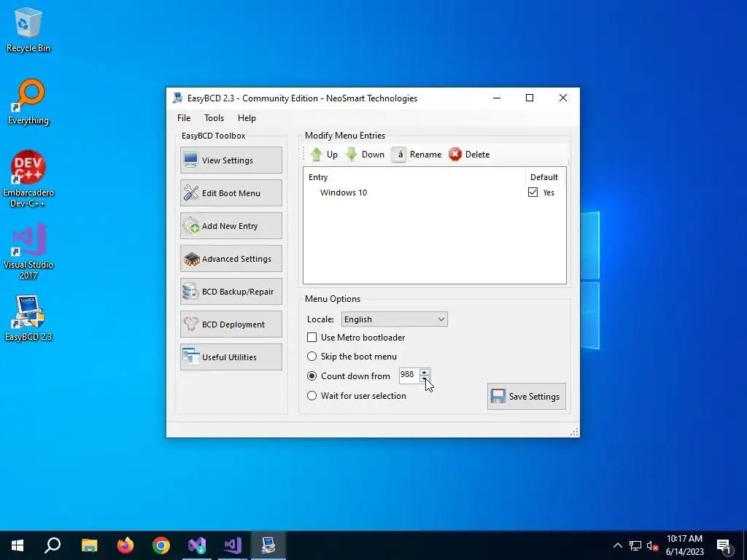
Task: Open BCD Backup/Repair
Action: [x=231, y=292]
